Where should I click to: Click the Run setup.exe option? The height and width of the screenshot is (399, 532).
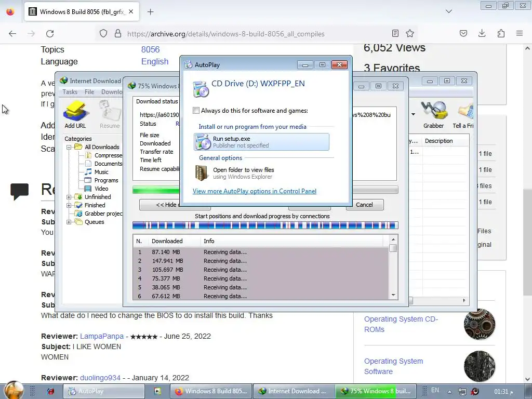coord(261,142)
